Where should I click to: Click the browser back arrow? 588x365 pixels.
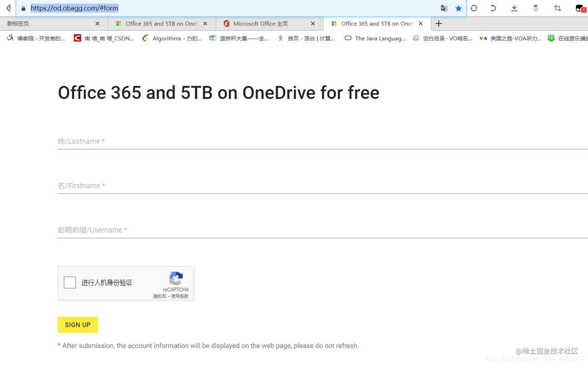pyautogui.click(x=8, y=8)
